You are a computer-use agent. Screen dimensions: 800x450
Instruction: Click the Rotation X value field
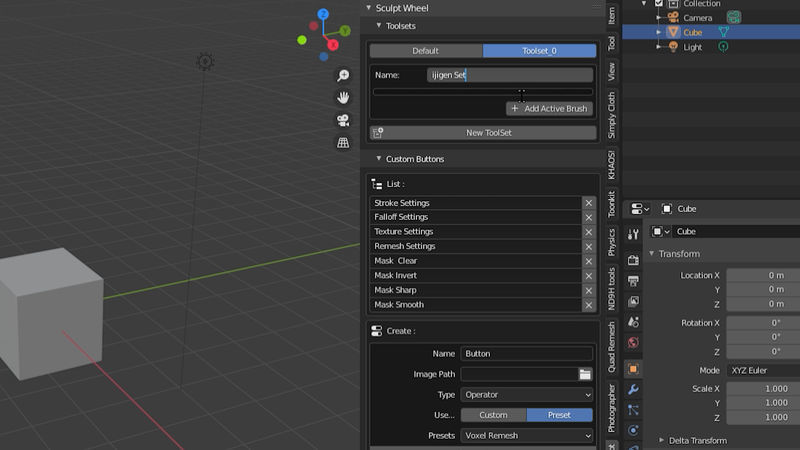763,322
